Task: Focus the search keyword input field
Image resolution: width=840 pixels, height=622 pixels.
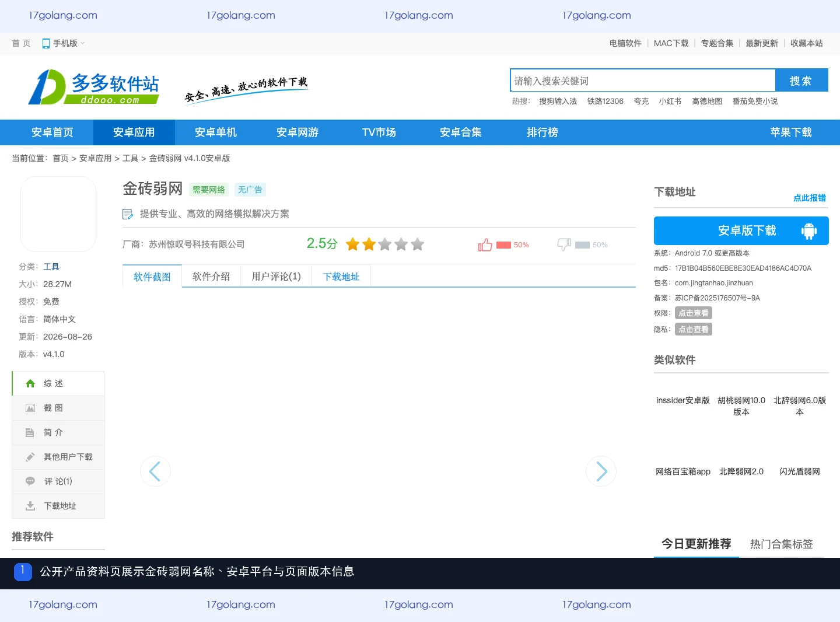Action: tap(643, 81)
